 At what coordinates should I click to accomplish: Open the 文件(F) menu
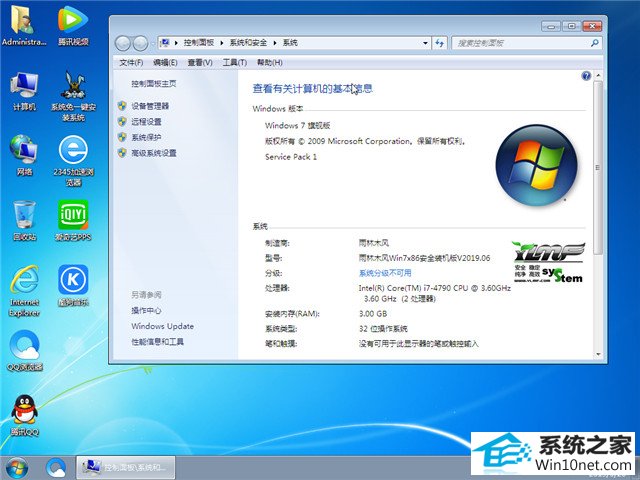click(131, 62)
